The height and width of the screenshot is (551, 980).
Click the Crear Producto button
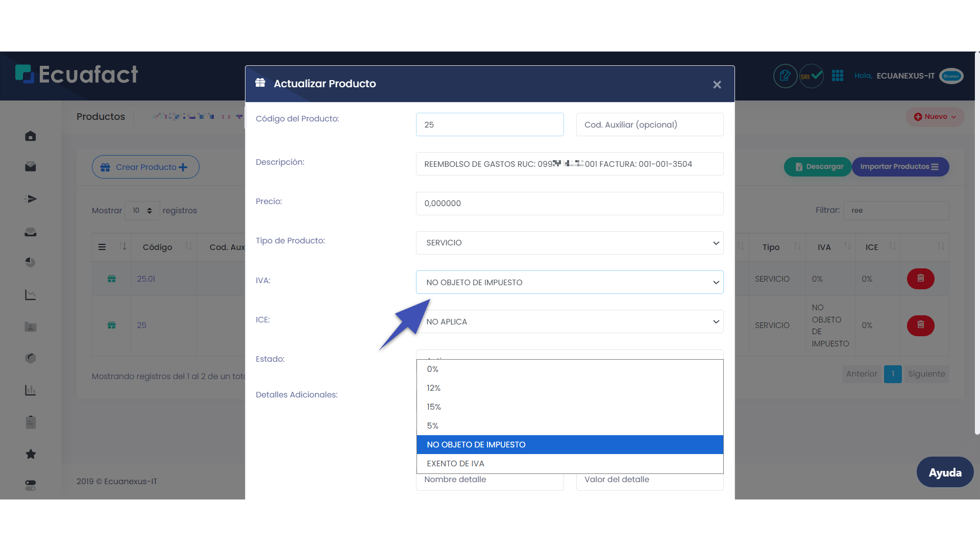pyautogui.click(x=145, y=167)
